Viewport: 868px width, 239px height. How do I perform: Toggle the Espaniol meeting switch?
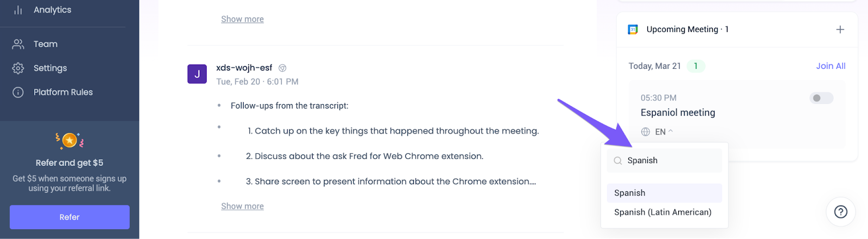pos(821,98)
